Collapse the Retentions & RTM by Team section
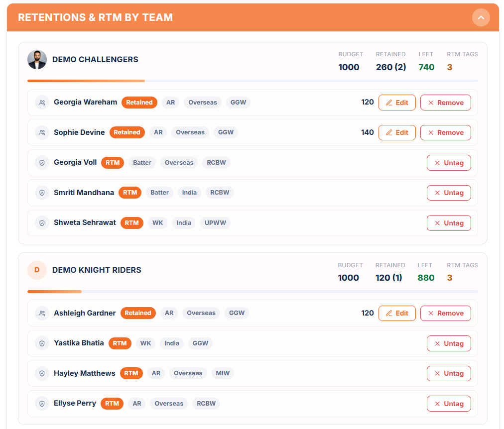Screen dimensions: 504x429 481,17
